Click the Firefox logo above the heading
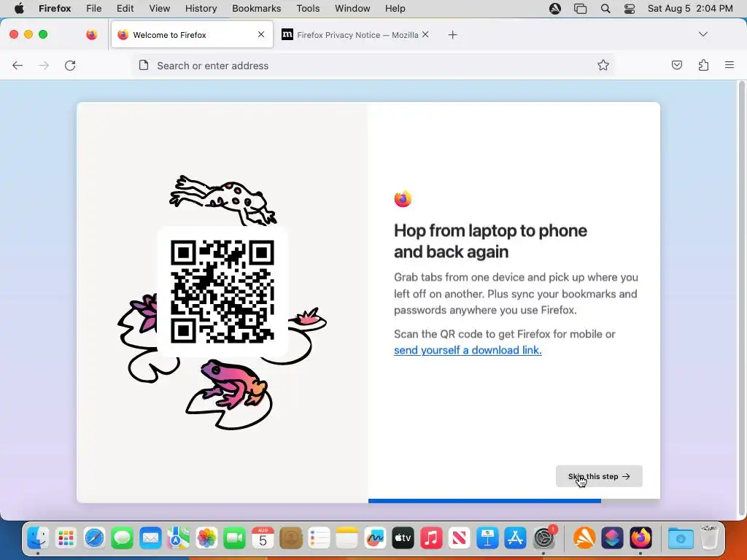This screenshot has width=747, height=560. point(403,198)
